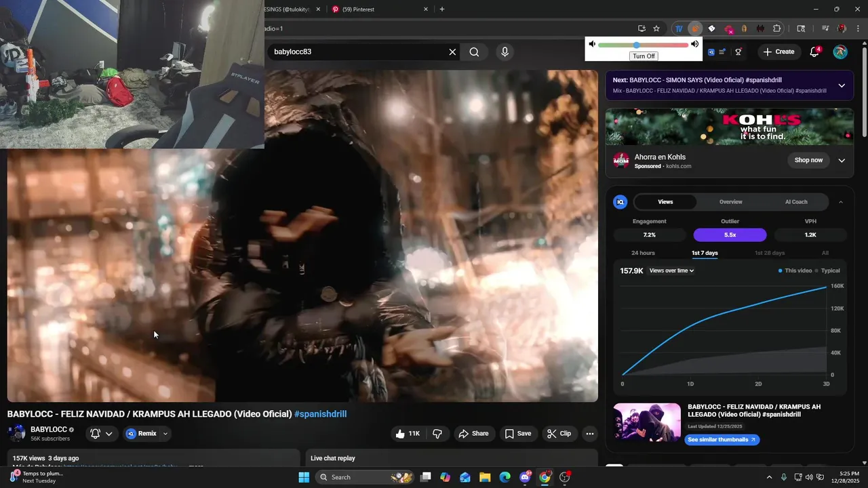Open the Chrome Extensions puzzle menu
The width and height of the screenshot is (868, 488).
point(777,28)
